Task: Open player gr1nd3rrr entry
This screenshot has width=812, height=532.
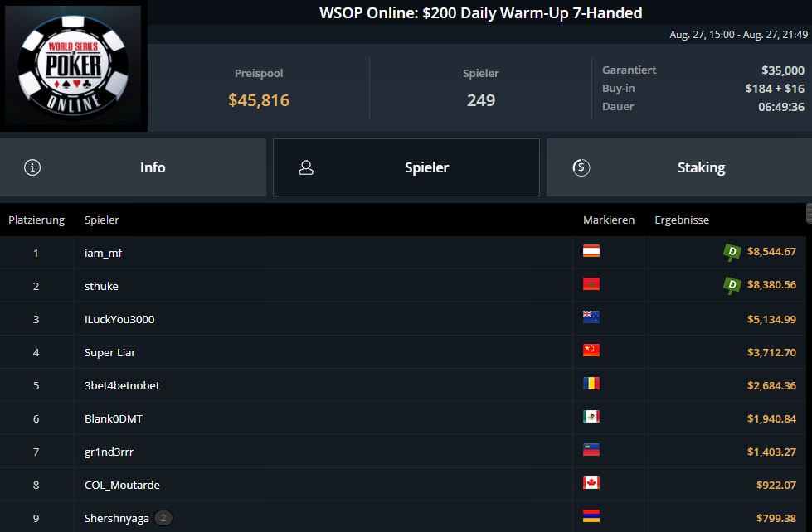Action: [x=109, y=452]
